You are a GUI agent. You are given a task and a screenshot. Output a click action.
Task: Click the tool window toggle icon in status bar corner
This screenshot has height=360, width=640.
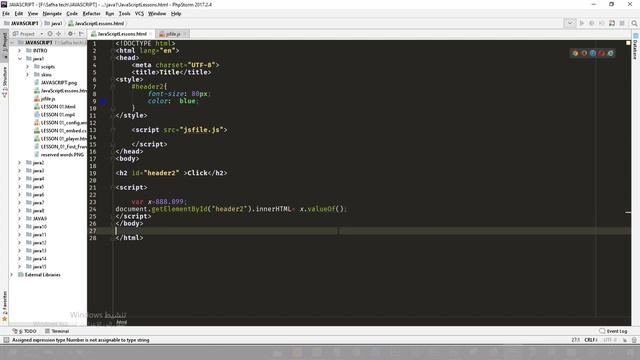(6, 340)
